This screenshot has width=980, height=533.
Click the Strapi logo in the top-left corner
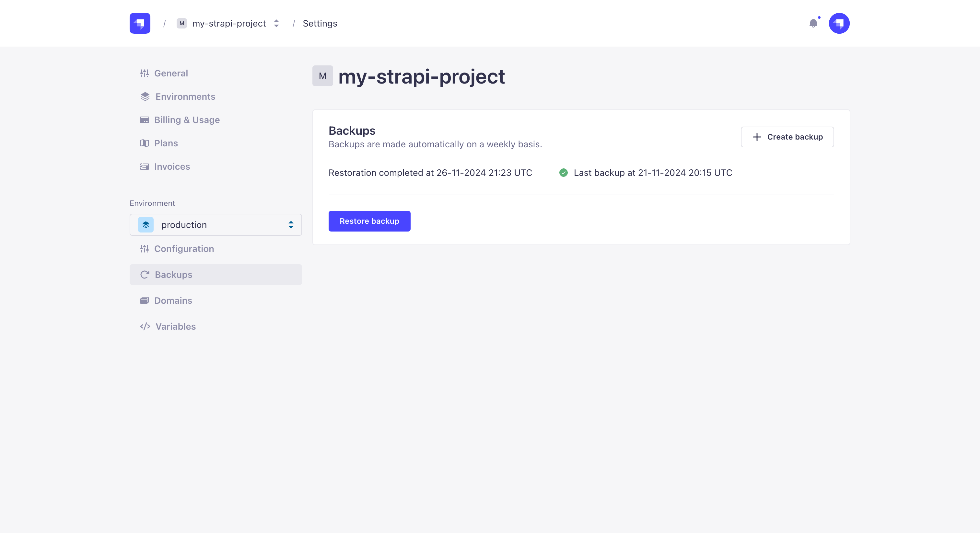click(x=140, y=23)
